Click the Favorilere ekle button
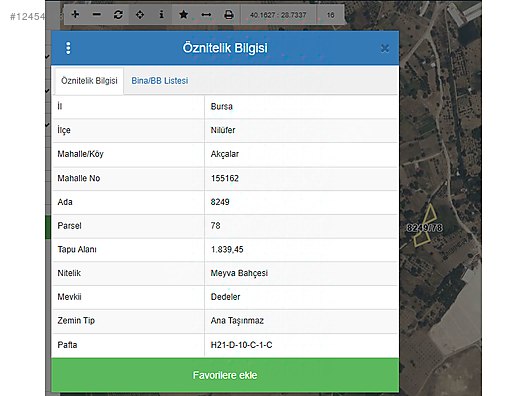The width and height of the screenshot is (528, 396). tap(225, 375)
